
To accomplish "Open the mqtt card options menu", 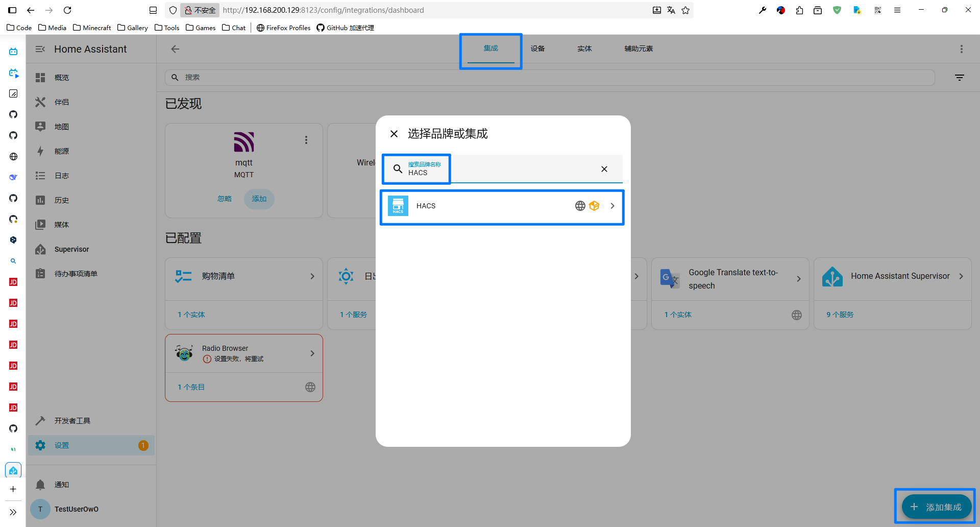I will 306,140.
